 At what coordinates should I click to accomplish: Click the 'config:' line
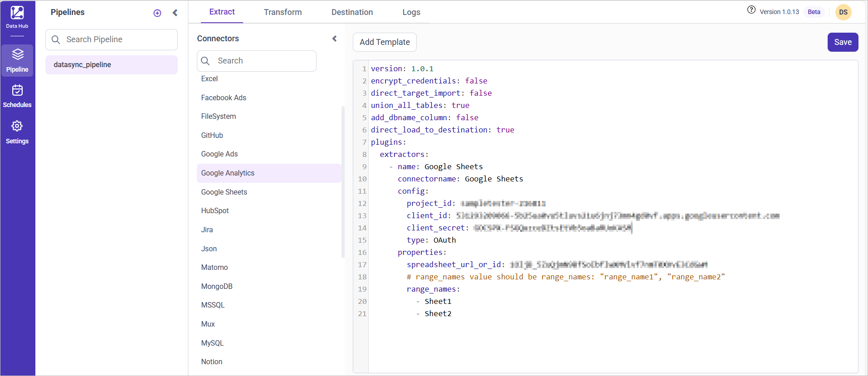point(413,191)
